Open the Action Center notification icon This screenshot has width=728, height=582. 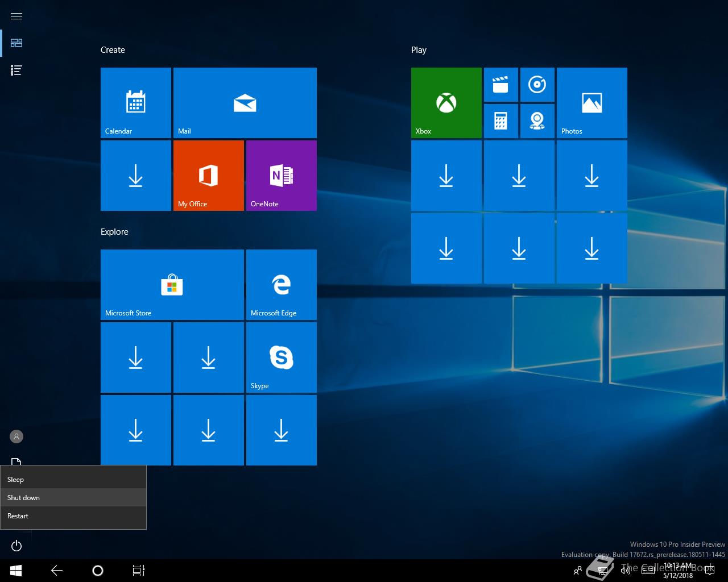(710, 571)
